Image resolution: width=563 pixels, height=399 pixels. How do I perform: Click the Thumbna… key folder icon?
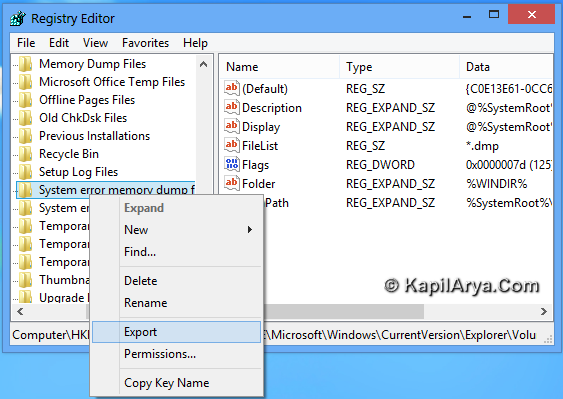(x=26, y=280)
